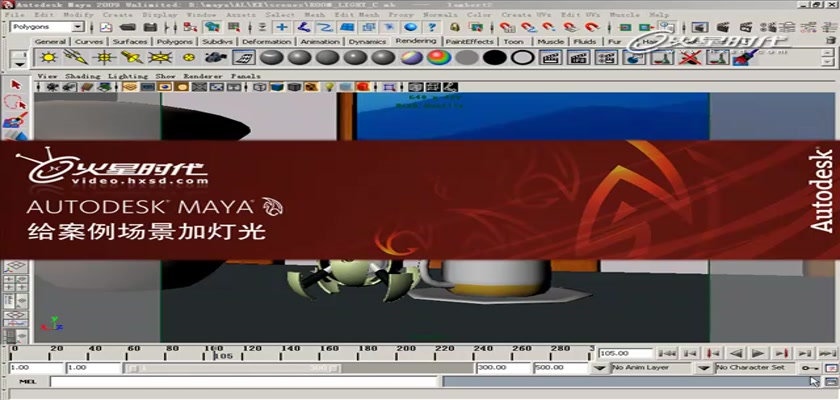Click the Open Scene folder icon
Viewport: 840px width, 400px height.
click(x=128, y=27)
